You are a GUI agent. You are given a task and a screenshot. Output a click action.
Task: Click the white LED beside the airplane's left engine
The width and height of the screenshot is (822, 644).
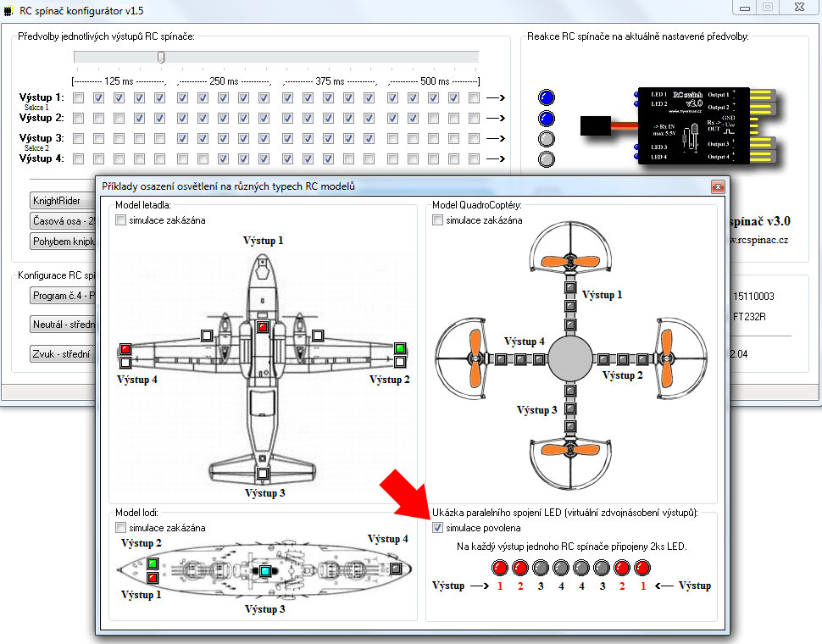[x=207, y=336]
